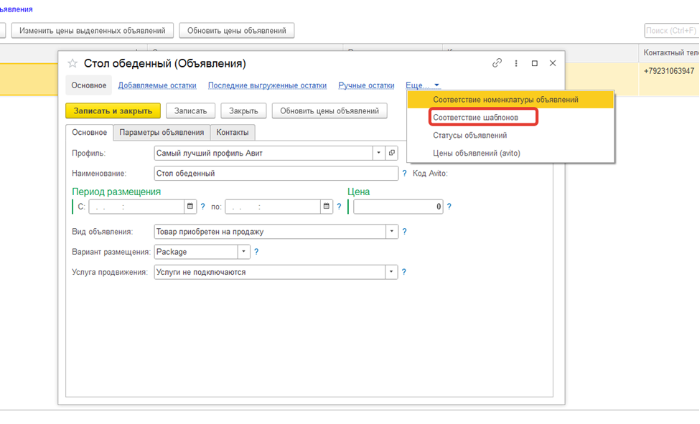Image resolution: width=700 pixels, height=424 pixels.
Task: Click the help question mark next to Наименование
Action: click(x=405, y=173)
